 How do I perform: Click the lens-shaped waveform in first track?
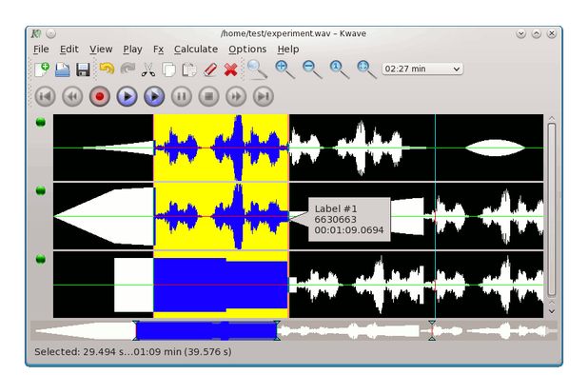point(495,148)
